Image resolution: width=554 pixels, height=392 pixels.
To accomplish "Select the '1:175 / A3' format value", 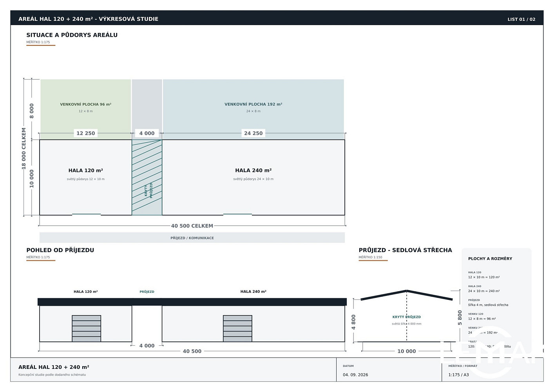I will pyautogui.click(x=458, y=375).
